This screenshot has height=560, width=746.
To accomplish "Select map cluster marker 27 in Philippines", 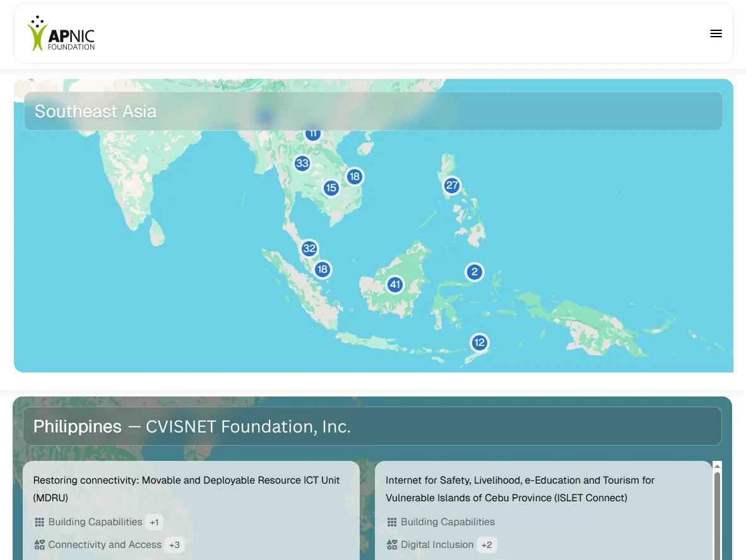I will click(452, 185).
